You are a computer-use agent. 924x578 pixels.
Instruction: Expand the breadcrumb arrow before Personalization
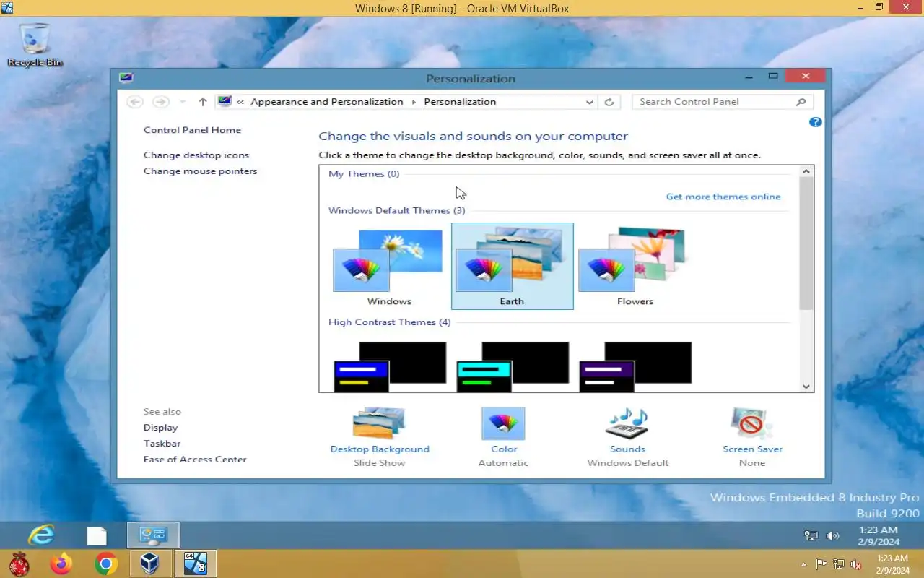point(414,102)
